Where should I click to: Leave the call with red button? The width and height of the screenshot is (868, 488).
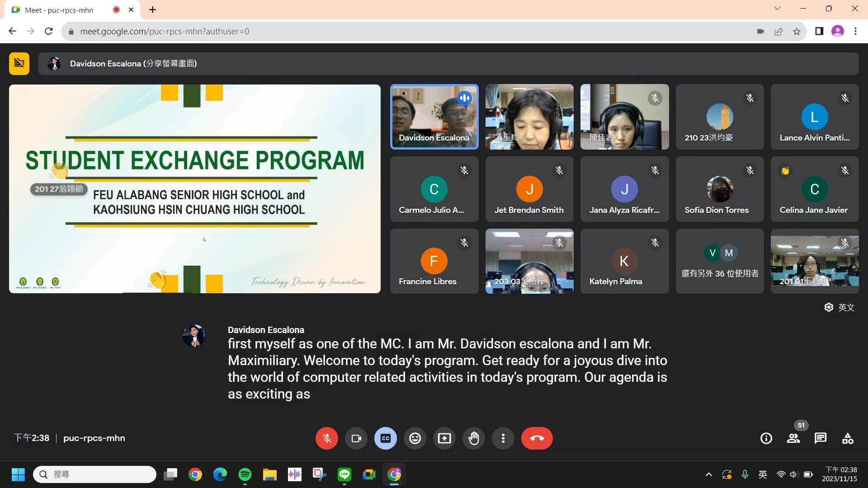[537, 438]
